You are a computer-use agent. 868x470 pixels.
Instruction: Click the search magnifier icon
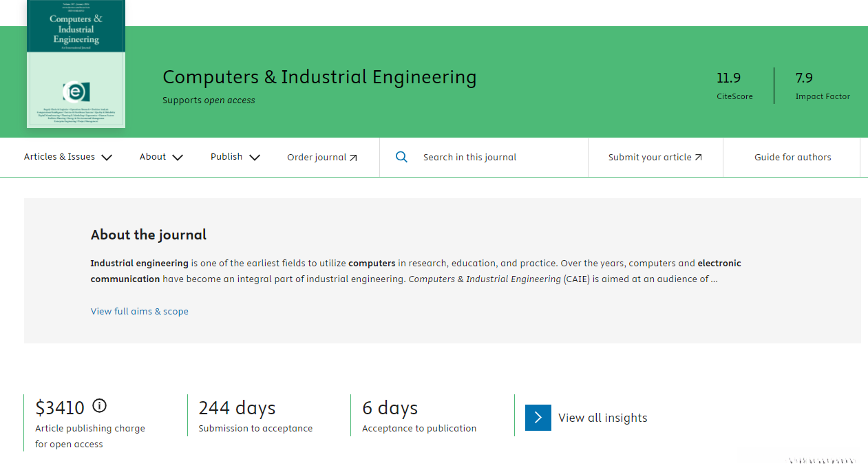(x=402, y=157)
